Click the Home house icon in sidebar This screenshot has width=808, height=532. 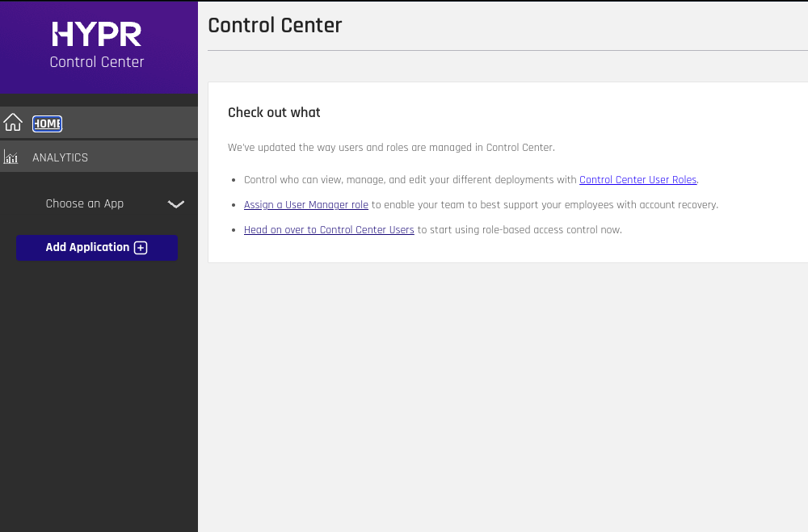click(x=13, y=123)
